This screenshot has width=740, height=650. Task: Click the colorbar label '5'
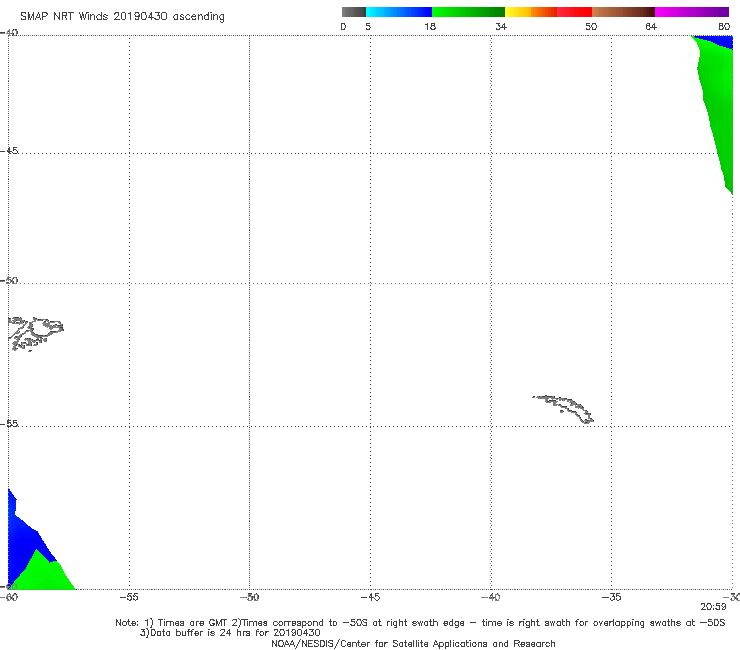[x=368, y=27]
